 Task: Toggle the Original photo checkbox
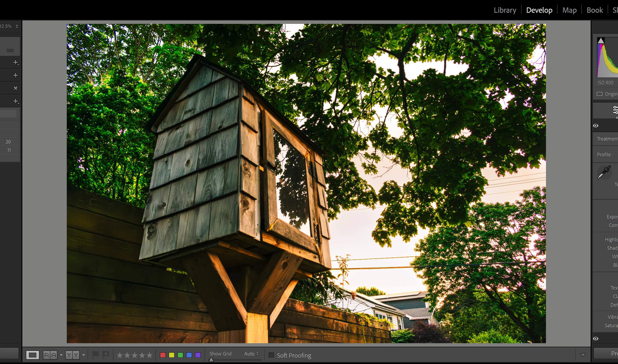tap(600, 94)
